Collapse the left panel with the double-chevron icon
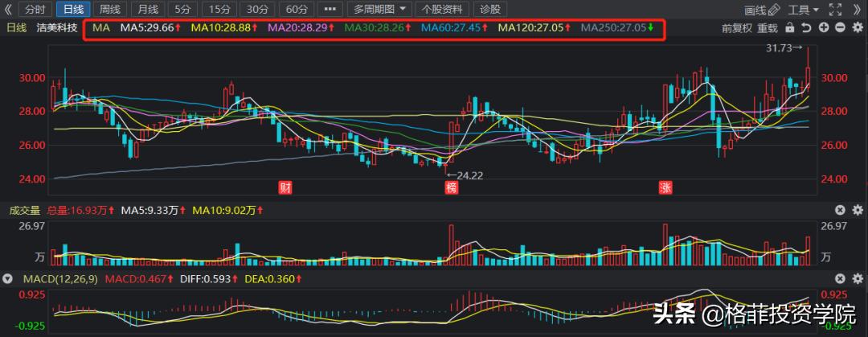Image resolution: width=868 pixels, height=337 pixels. coord(8,10)
